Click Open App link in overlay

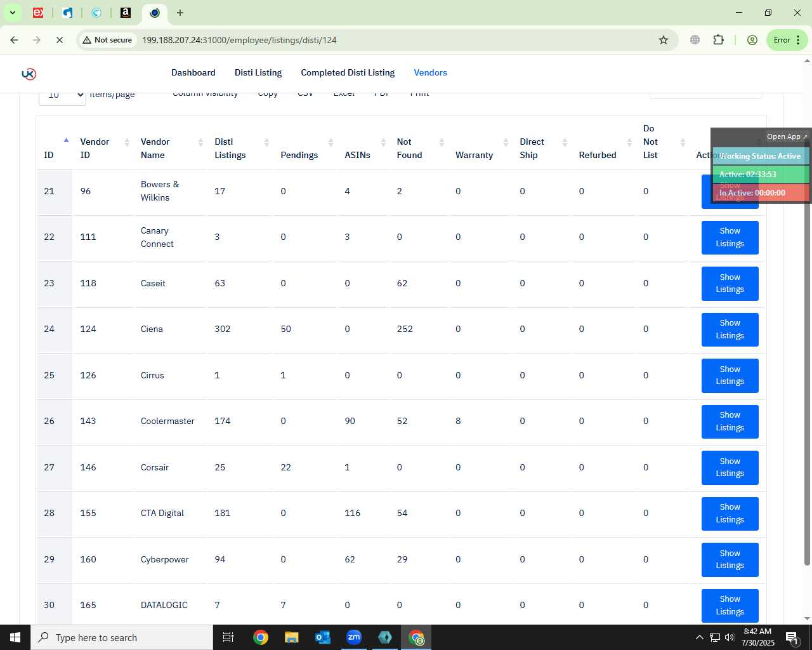787,136
